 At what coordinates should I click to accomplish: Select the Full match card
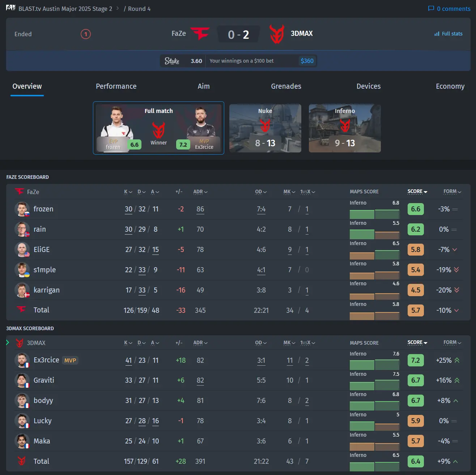(x=158, y=128)
